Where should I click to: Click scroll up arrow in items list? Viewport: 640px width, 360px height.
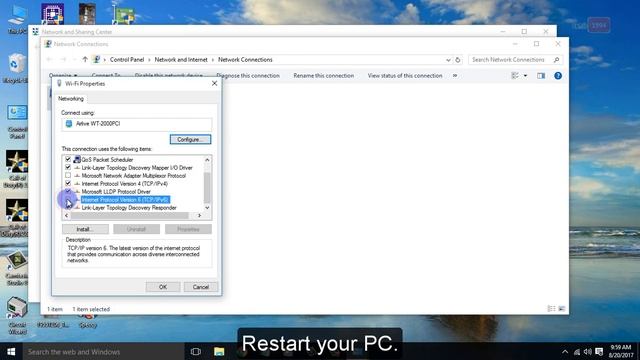pyautogui.click(x=207, y=160)
